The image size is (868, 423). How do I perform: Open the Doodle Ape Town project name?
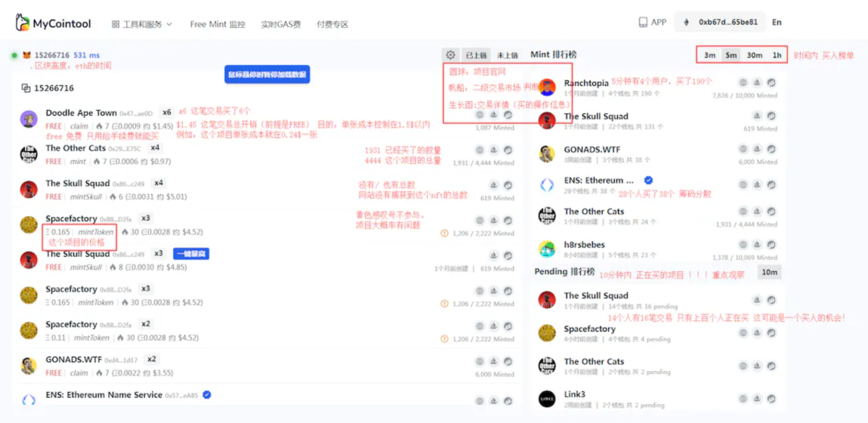pyautogui.click(x=82, y=113)
